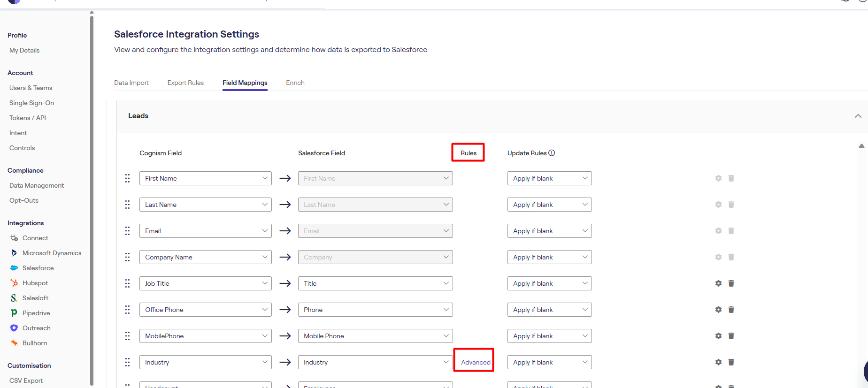Viewport: 868px width, 388px height.
Task: Go to Users & Teams settings
Action: click(31, 88)
